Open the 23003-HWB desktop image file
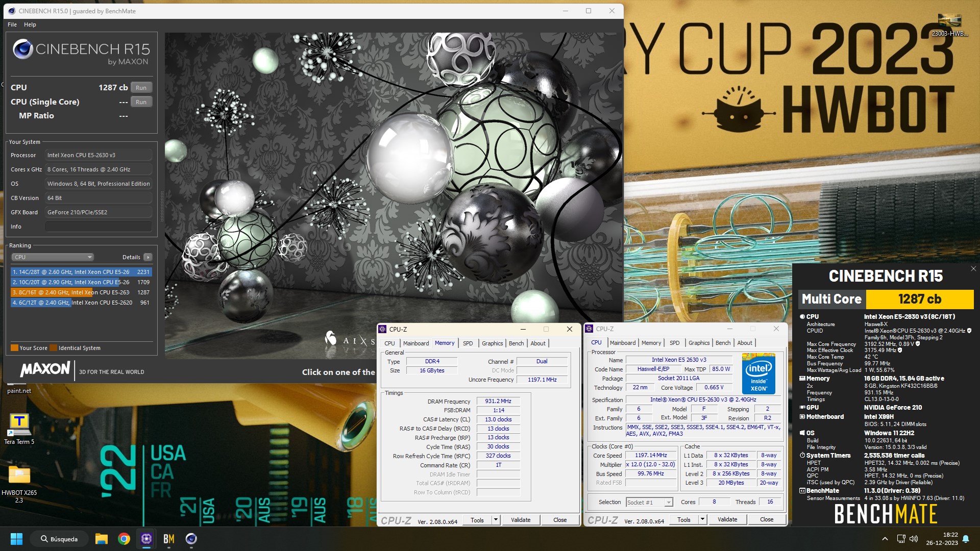The image size is (980, 551). click(949, 26)
